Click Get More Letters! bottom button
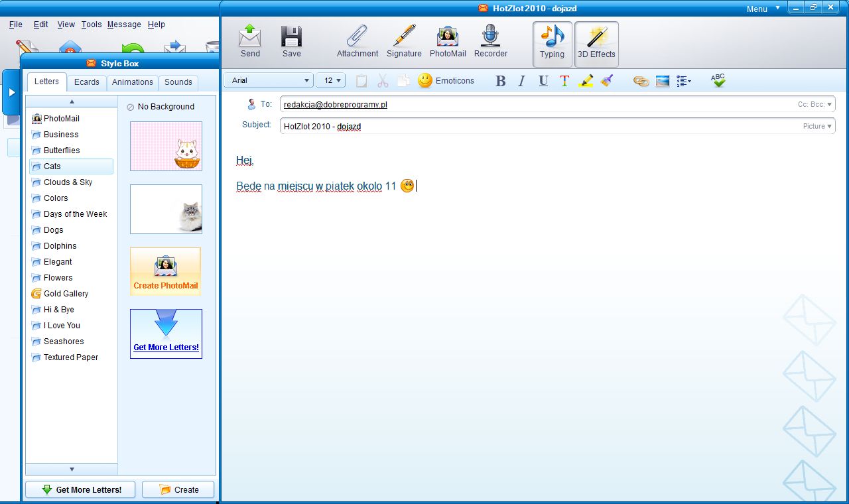This screenshot has width=849, height=504. click(81, 490)
